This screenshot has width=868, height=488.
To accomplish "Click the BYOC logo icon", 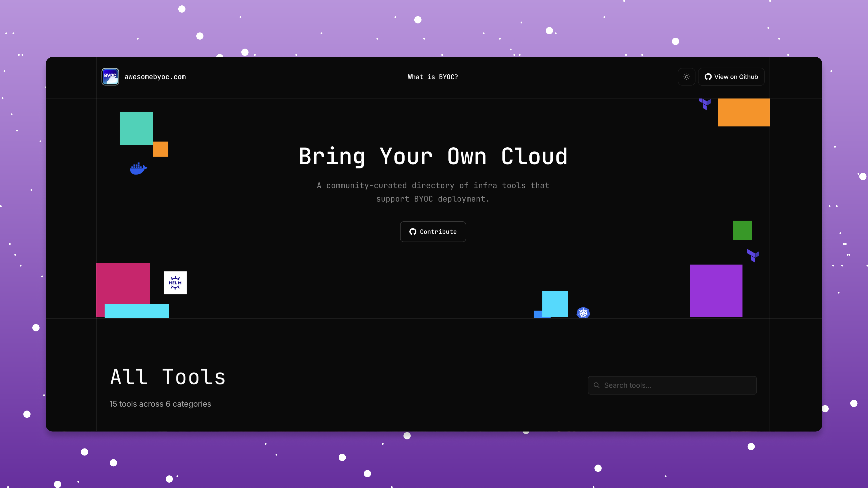I will (x=110, y=77).
